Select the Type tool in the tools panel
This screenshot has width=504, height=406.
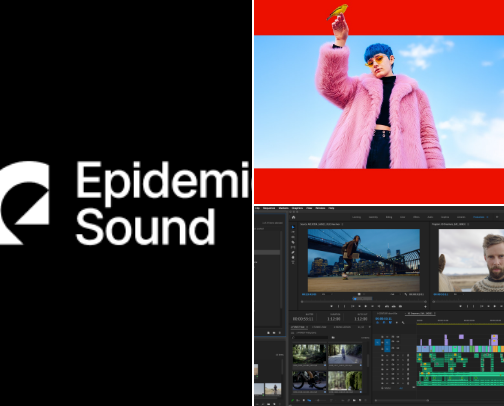[293, 262]
